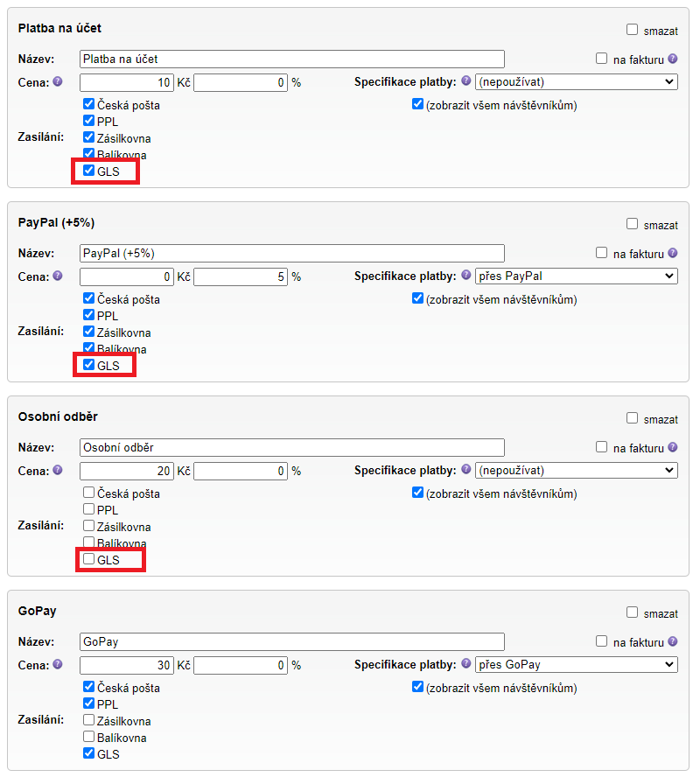This screenshot has height=777, width=700.
Task: Click the GoPay price field showing 30
Action: pos(127,665)
